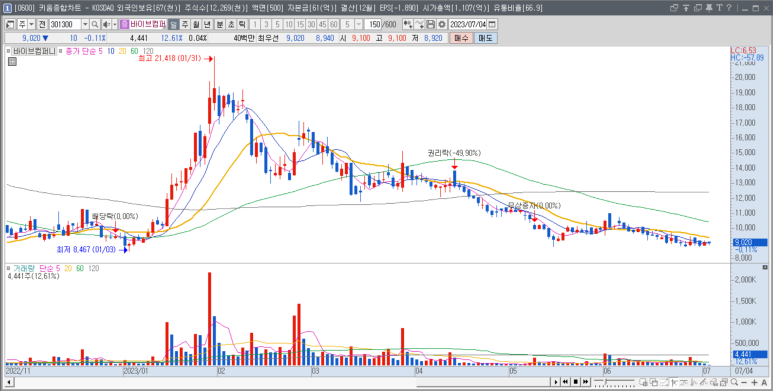Click the purple stock badge icon beside 바이브컴퍼
This screenshot has height=391, width=773.
pos(124,25)
